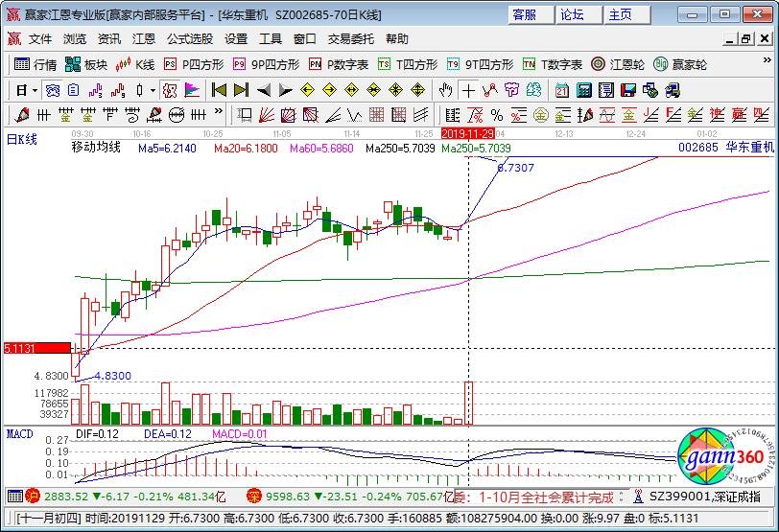779x532 pixels.
Task: Open the P四方形 tool
Action: coord(194,64)
